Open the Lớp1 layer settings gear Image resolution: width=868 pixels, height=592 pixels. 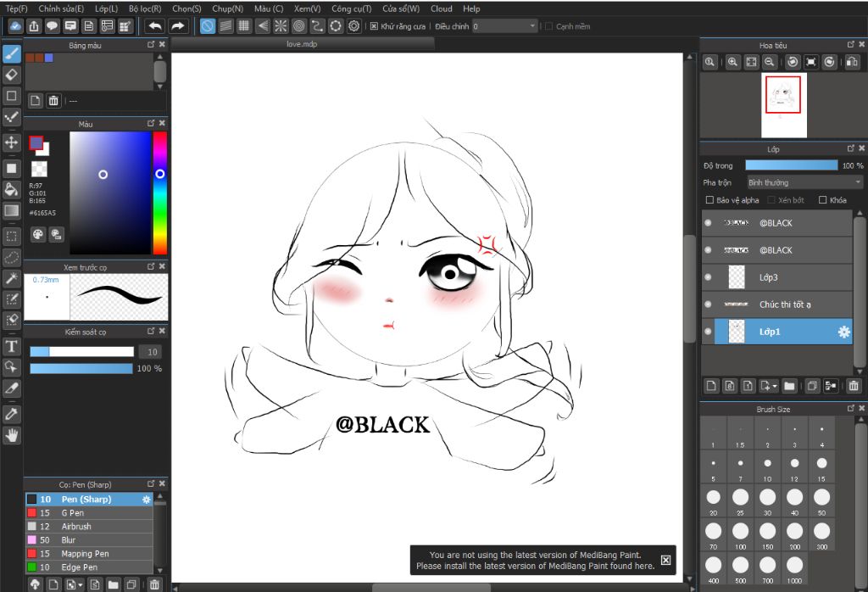coord(843,332)
